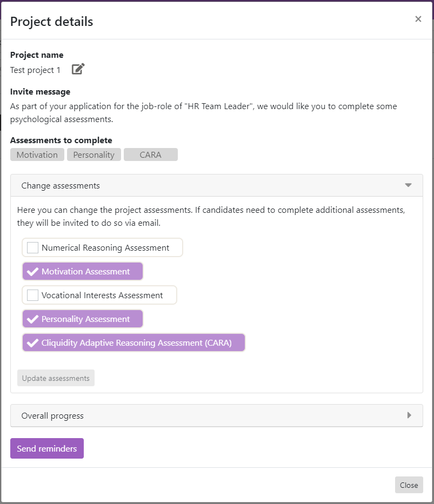Click the Overall progress right arrow icon
The width and height of the screenshot is (434, 504).
tap(409, 415)
